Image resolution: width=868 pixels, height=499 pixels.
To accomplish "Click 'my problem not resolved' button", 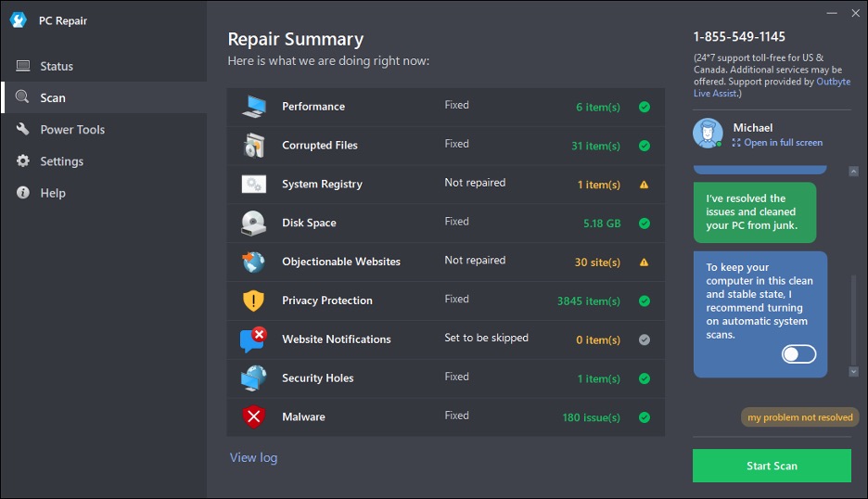I will pos(799,417).
